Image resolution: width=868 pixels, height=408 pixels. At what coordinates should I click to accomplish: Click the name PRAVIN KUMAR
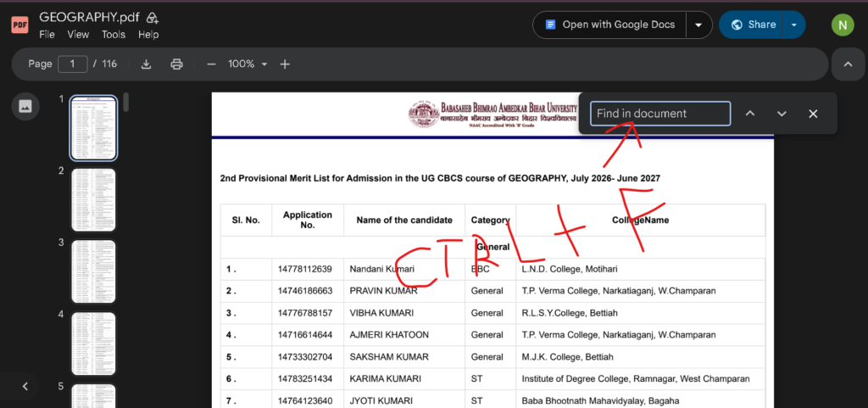384,291
